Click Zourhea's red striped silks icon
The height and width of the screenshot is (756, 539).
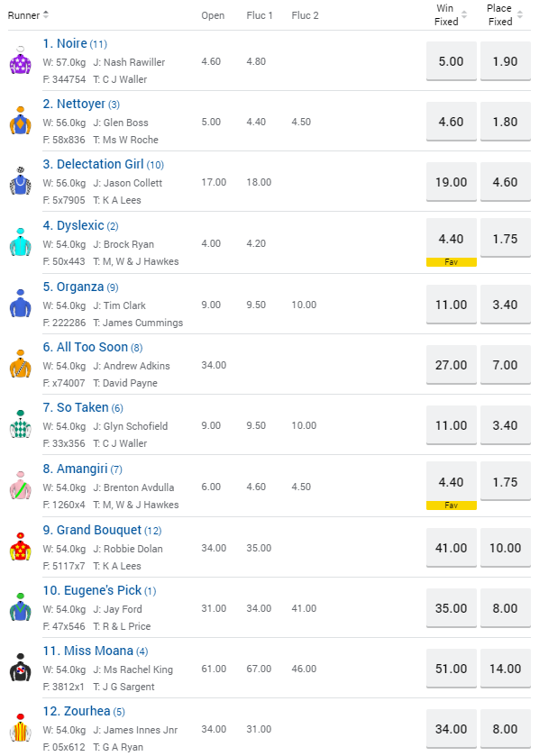tap(20, 728)
